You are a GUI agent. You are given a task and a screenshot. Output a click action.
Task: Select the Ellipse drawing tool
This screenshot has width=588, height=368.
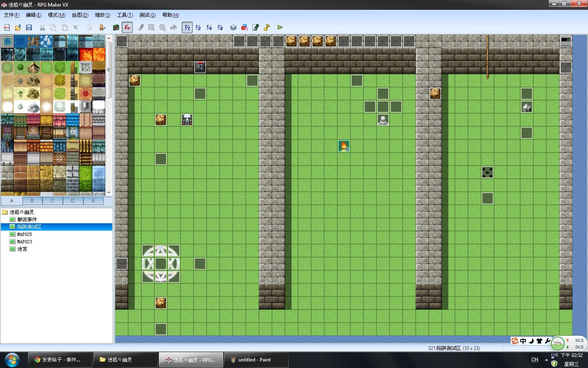point(163,27)
